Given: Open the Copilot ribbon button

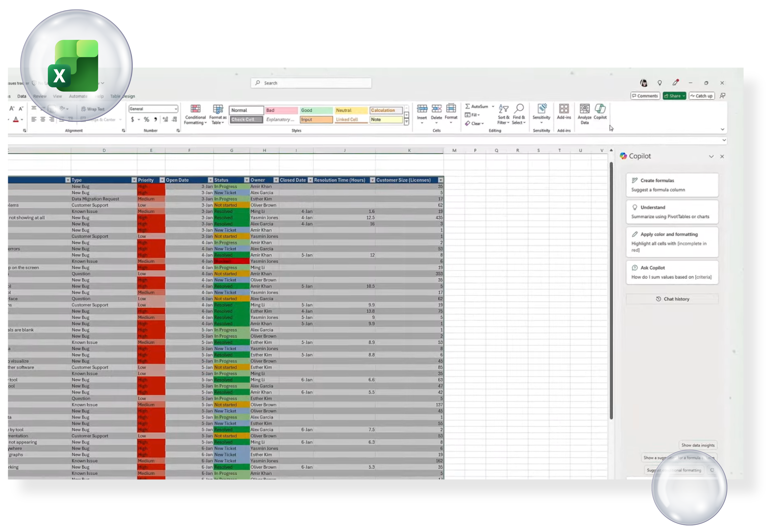Looking at the screenshot, I should click(x=600, y=112).
